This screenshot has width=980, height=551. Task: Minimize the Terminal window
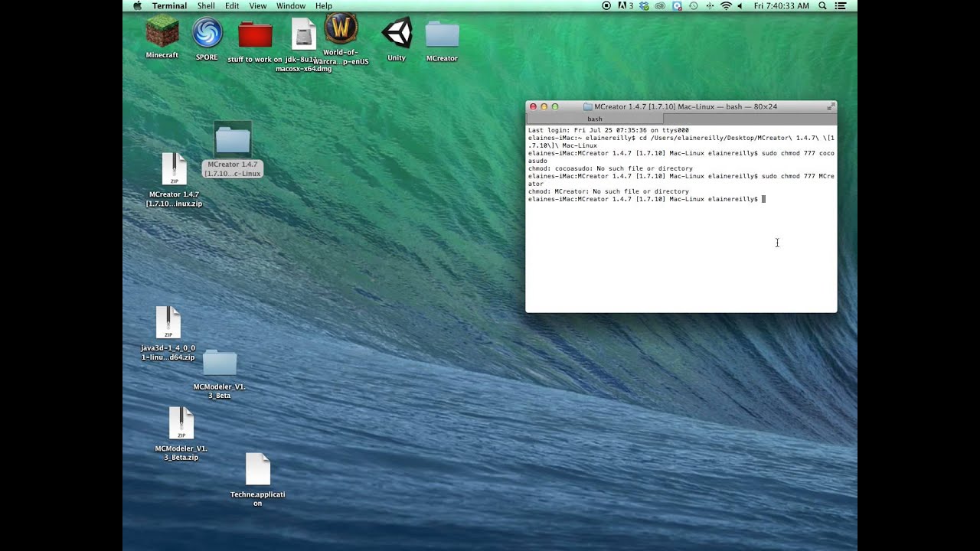tap(544, 106)
